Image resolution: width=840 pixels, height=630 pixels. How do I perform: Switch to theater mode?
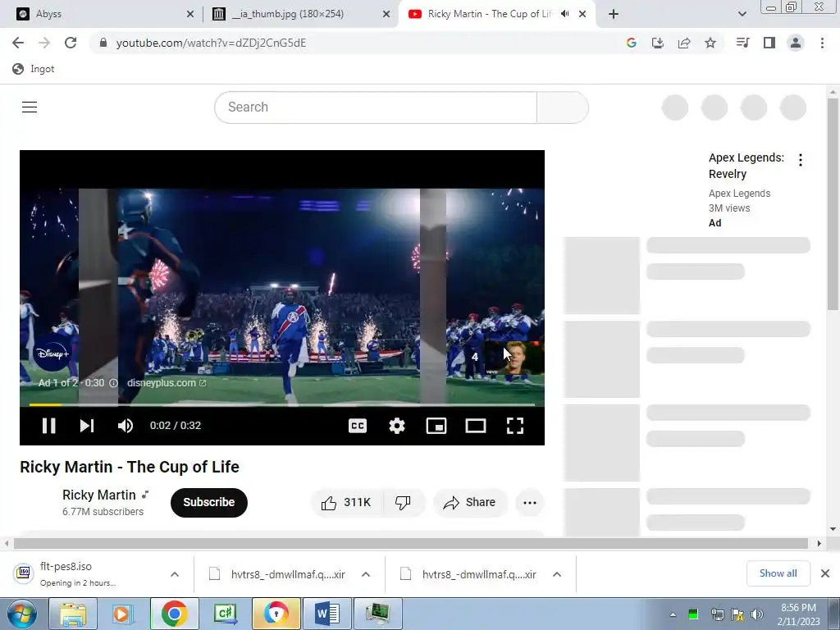coord(476,426)
